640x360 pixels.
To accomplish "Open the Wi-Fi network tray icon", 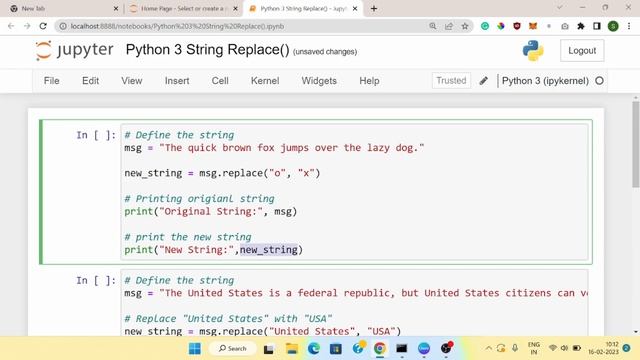I will coord(553,348).
